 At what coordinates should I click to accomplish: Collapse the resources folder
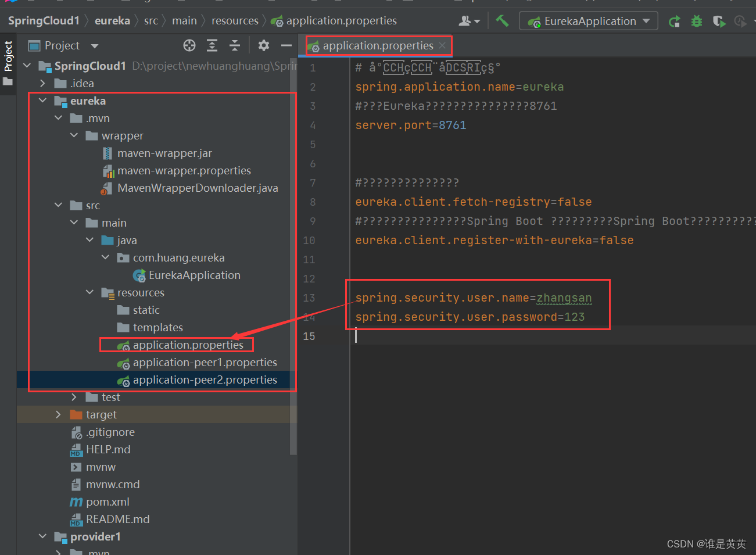point(90,292)
